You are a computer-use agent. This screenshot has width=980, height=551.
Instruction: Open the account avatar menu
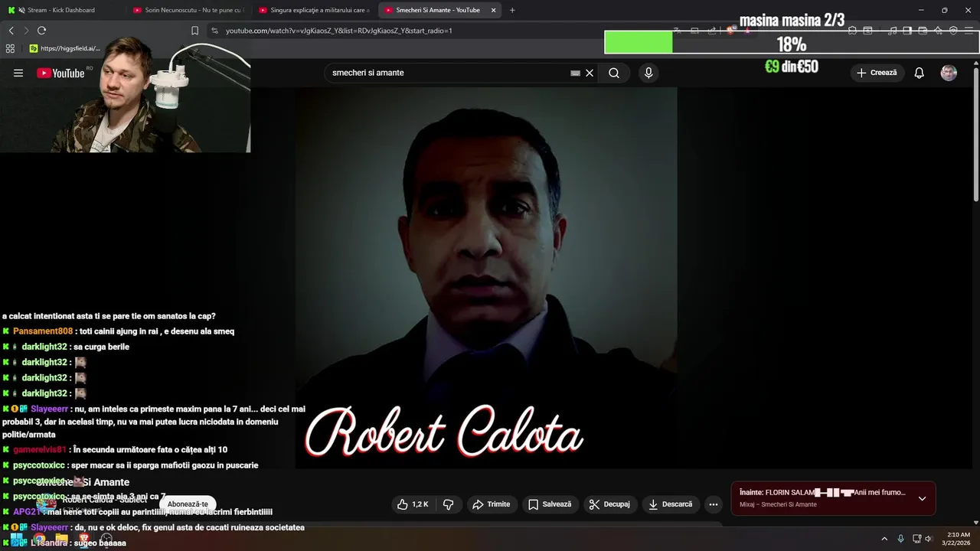tap(949, 73)
